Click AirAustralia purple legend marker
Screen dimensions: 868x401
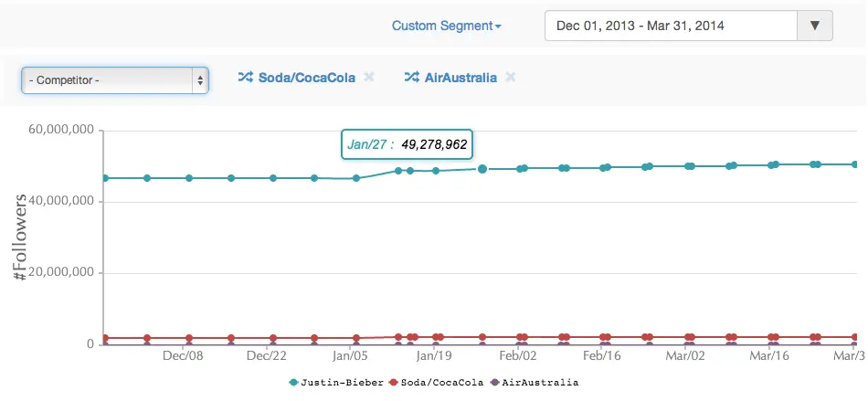point(495,382)
